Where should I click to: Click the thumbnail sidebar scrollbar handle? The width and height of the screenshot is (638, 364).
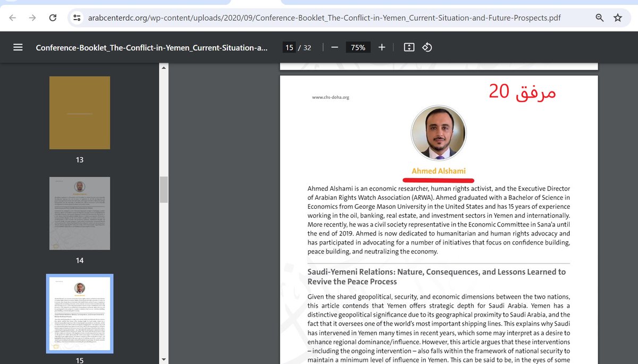coord(164,189)
